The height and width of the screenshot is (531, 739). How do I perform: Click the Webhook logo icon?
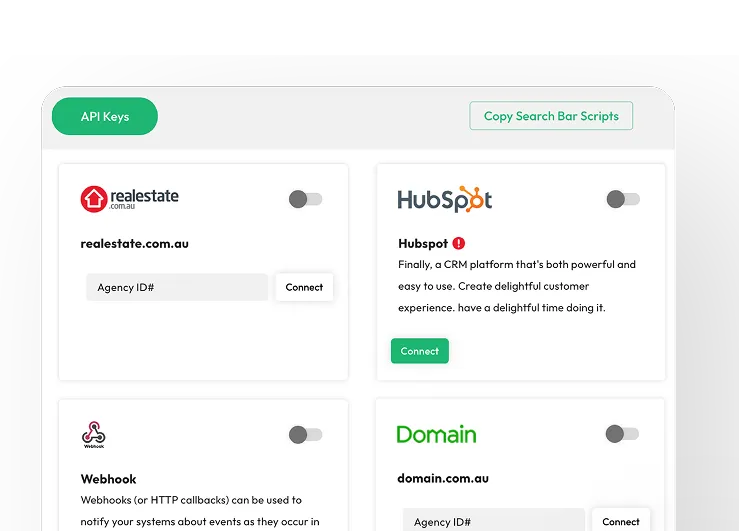pos(93,434)
